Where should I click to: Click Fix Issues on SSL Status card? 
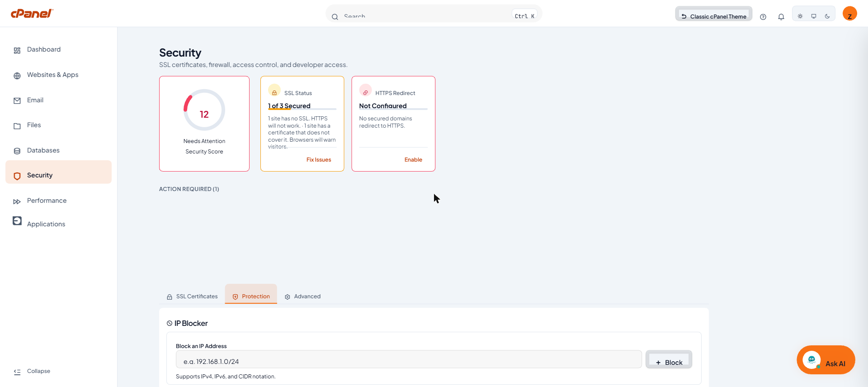pyautogui.click(x=319, y=160)
